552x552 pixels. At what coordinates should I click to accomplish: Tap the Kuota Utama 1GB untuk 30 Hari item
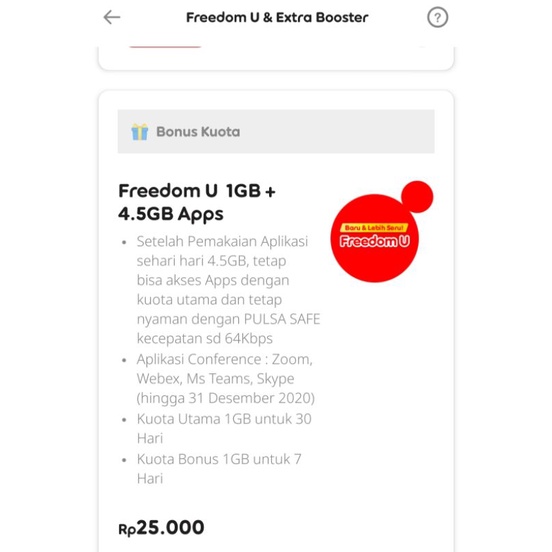point(224,428)
